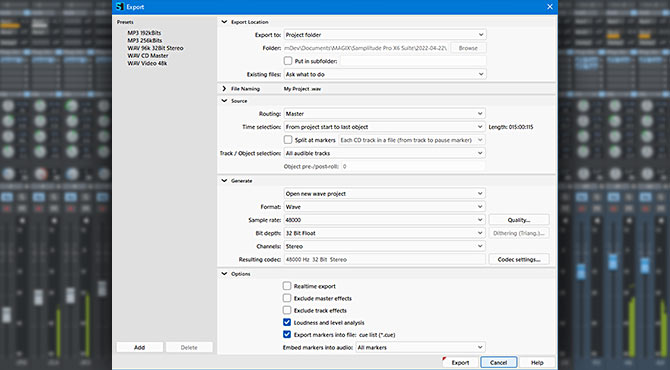
Task: Click the subfolder name input field
Action: coord(413,61)
